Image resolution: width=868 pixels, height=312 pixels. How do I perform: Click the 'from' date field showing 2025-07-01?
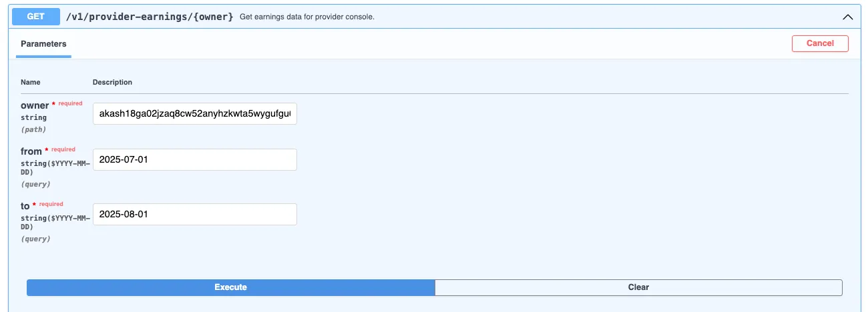pyautogui.click(x=194, y=159)
